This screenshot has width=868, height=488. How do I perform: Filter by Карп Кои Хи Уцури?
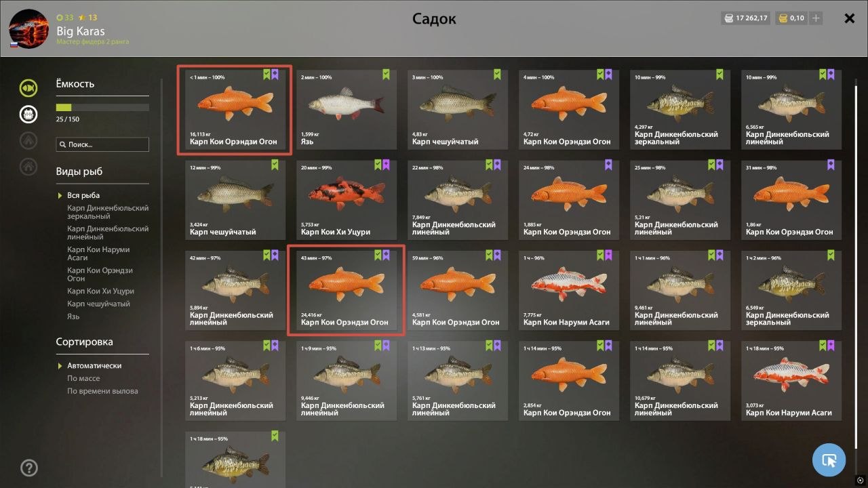click(100, 291)
